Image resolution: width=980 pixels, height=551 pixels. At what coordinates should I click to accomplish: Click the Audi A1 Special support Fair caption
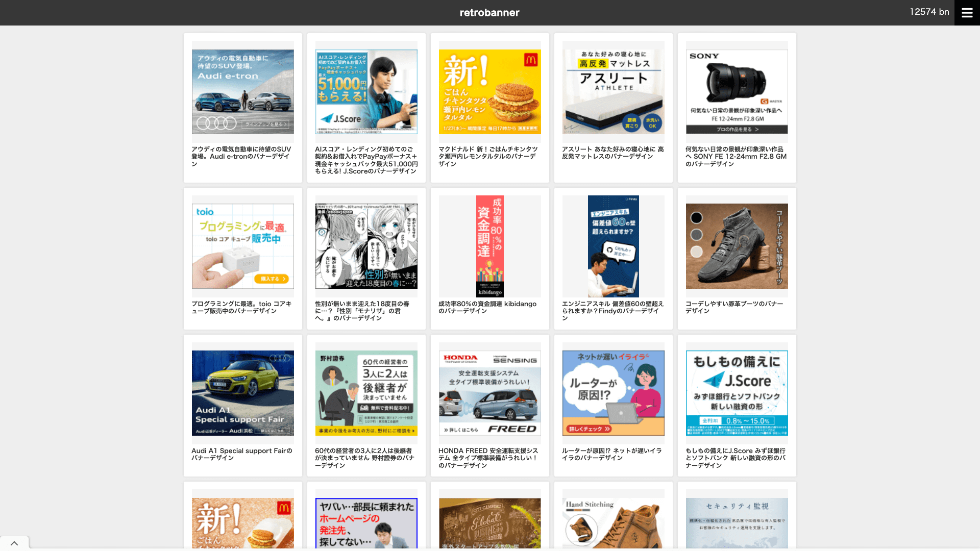pos(242,454)
